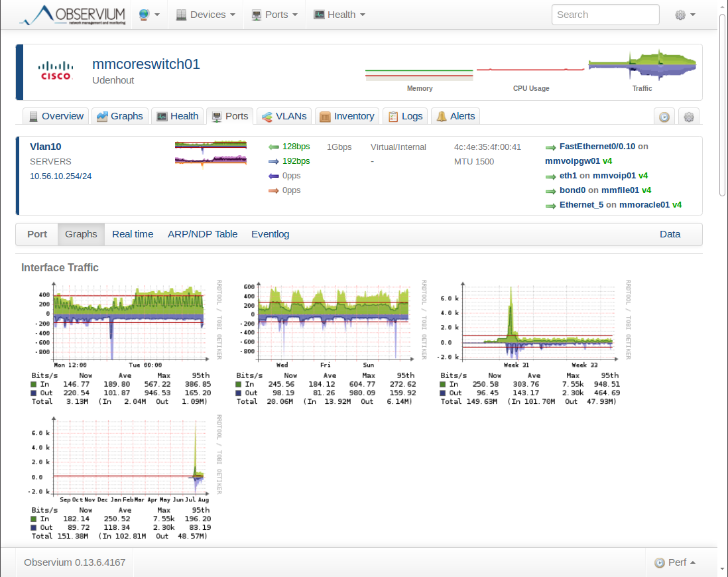Screen dimensions: 728x577
Task: Click the Logs tab clipboard icon
Action: point(393,116)
